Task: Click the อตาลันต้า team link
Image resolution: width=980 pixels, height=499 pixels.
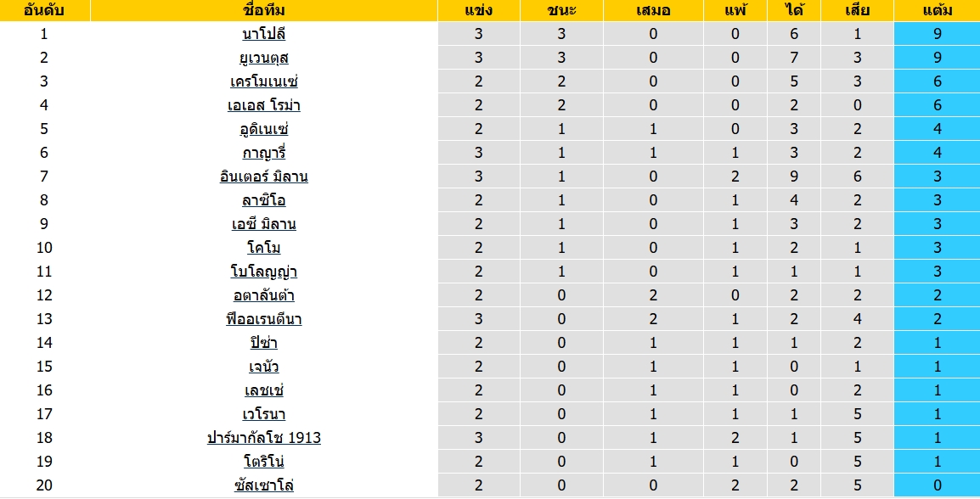Action: [264, 295]
